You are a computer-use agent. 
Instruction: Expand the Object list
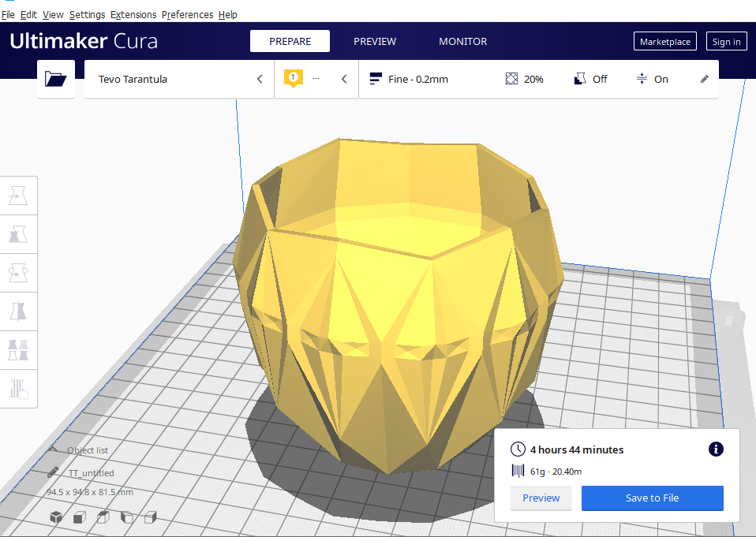pyautogui.click(x=79, y=449)
